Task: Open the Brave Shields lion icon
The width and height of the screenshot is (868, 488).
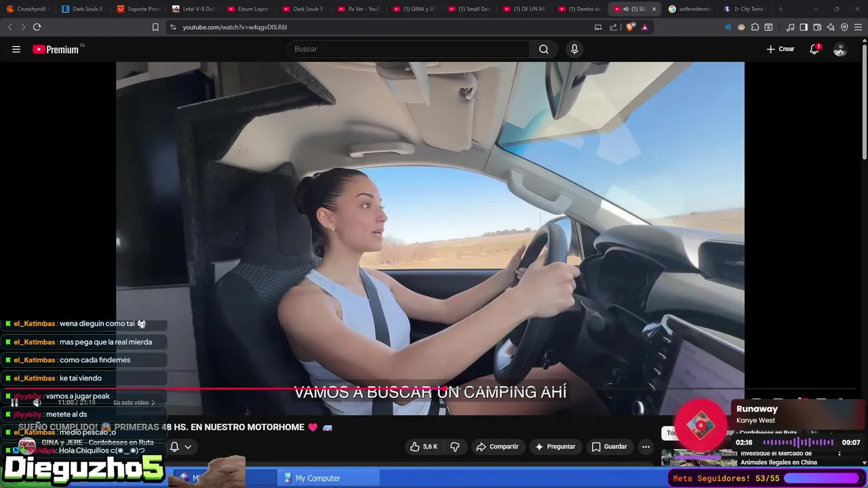Action: click(631, 27)
